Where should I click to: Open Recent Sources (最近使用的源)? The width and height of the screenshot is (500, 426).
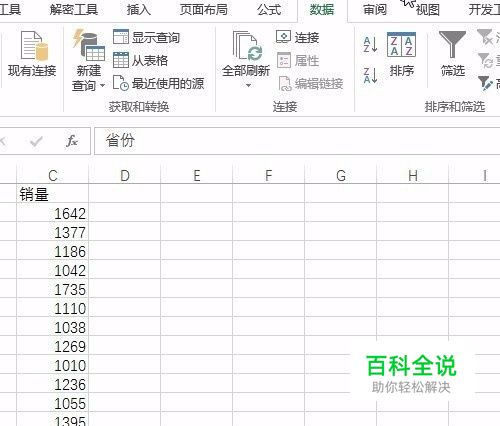(x=158, y=83)
